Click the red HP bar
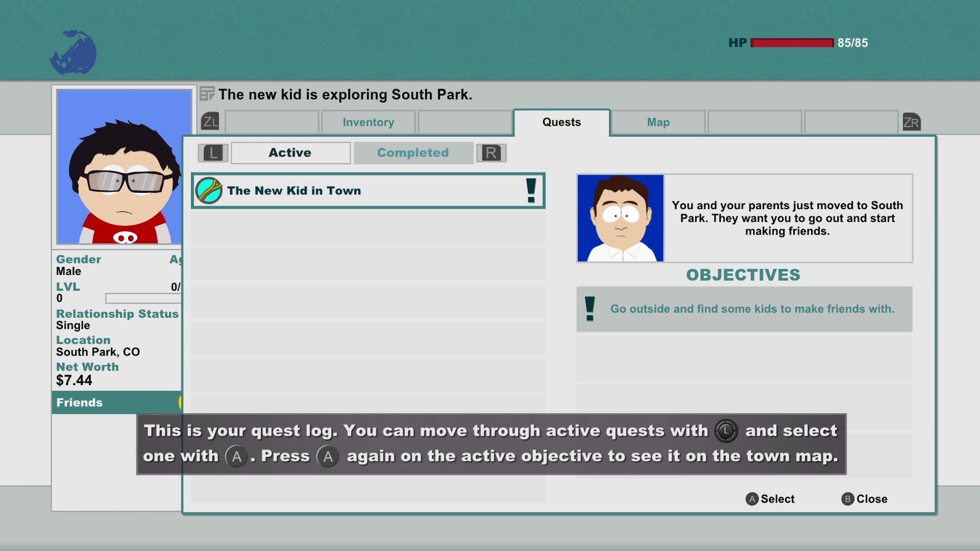 pos(792,43)
